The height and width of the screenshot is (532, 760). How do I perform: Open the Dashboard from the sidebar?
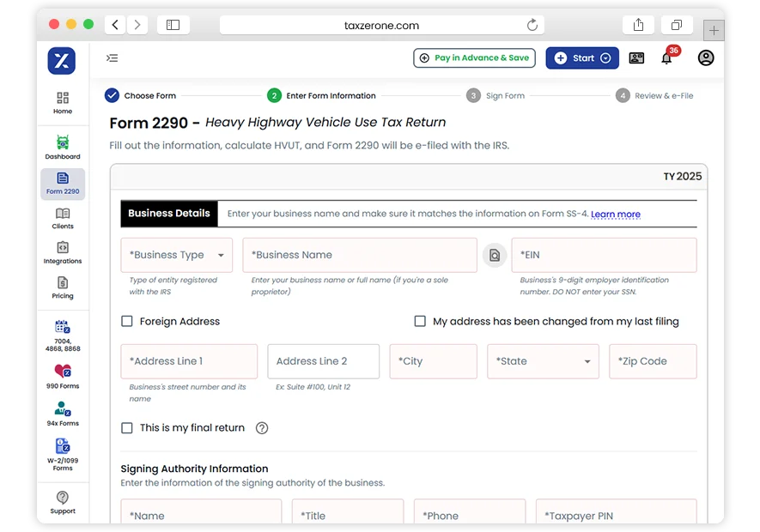62,146
